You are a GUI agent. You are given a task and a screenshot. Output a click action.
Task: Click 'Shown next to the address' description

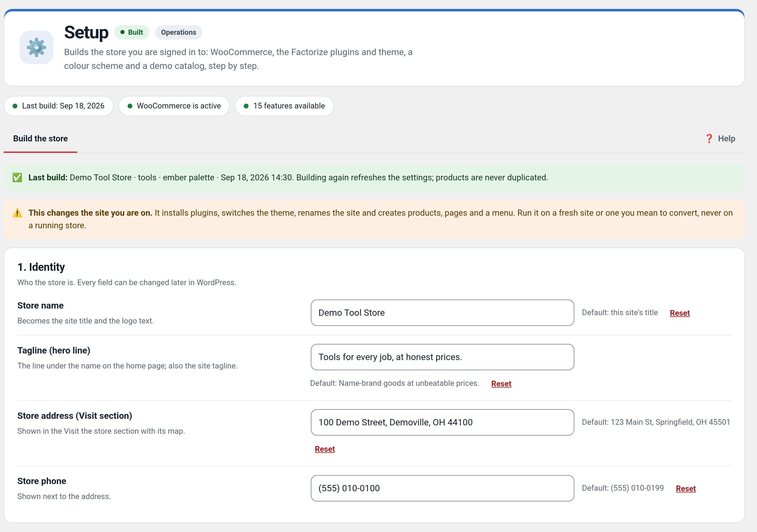point(64,496)
